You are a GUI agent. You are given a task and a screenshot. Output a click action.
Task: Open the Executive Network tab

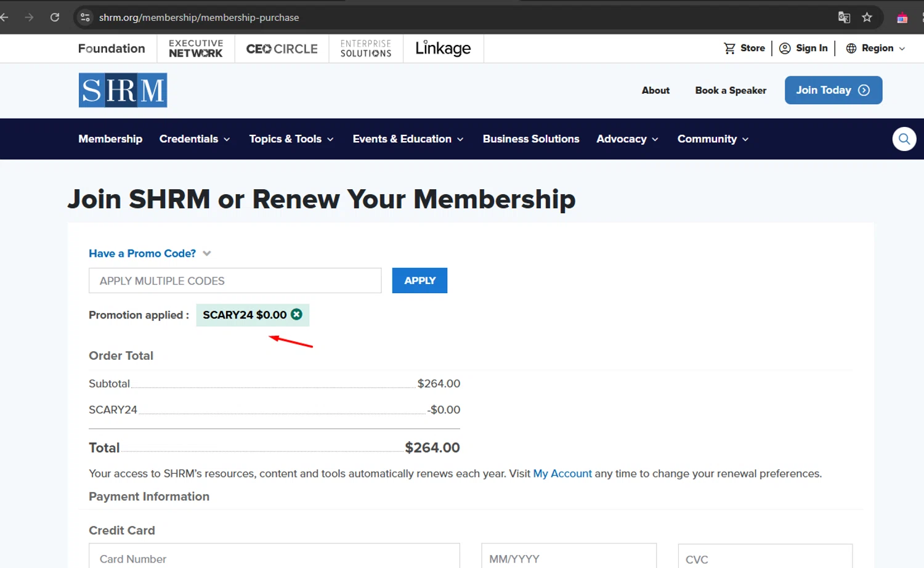(196, 48)
